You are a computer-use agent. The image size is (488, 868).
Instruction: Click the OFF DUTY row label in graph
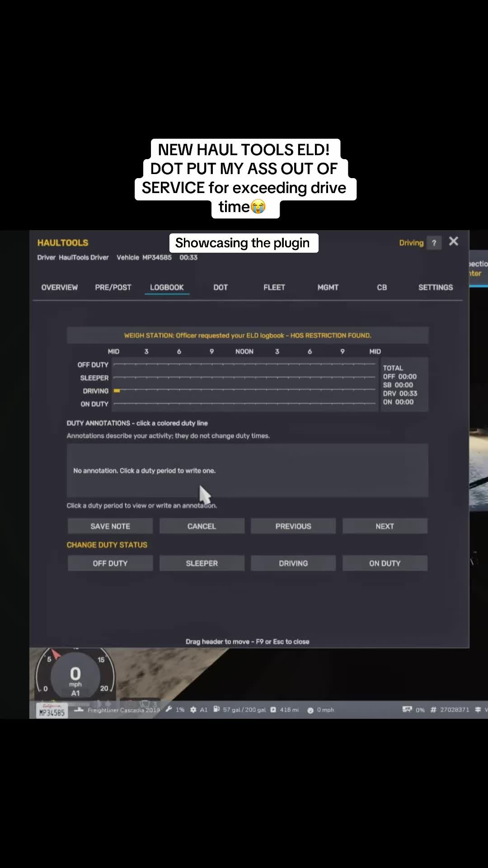click(93, 365)
